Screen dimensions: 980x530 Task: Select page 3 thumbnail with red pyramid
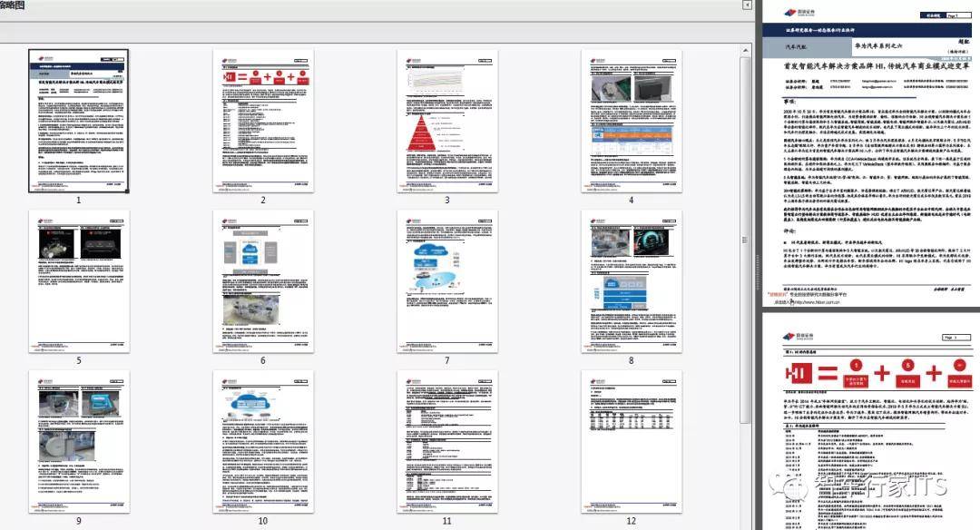click(446, 121)
